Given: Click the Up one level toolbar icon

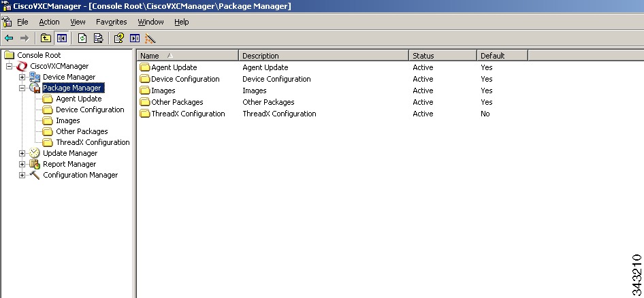Looking at the screenshot, I should pos(46,39).
